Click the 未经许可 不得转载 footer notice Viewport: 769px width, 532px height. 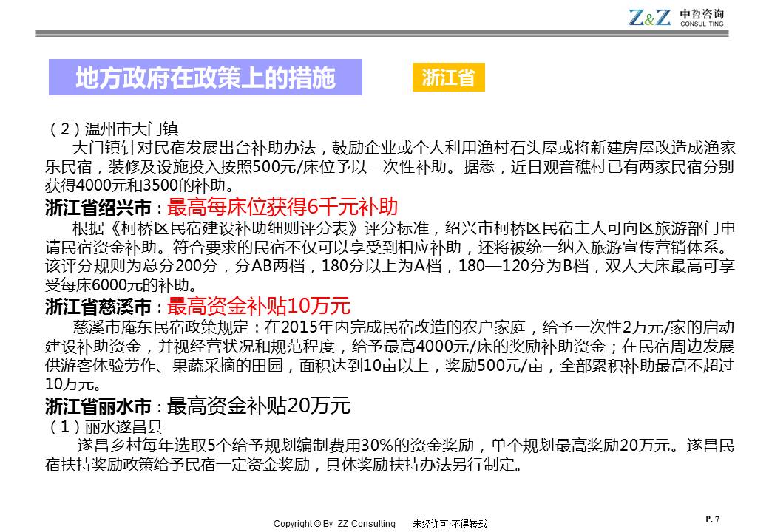click(x=450, y=524)
